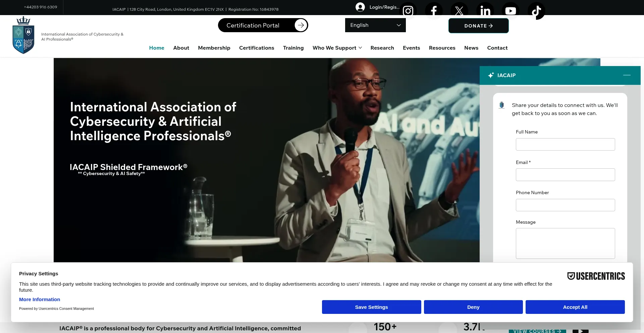Open the X (Twitter) social icon
The height and width of the screenshot is (333, 644).
[x=459, y=11]
